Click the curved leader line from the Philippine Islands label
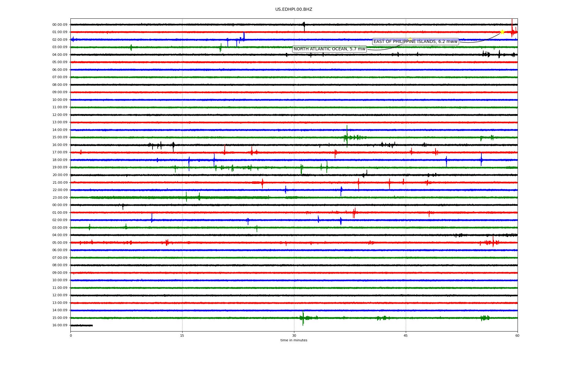 click(480, 40)
